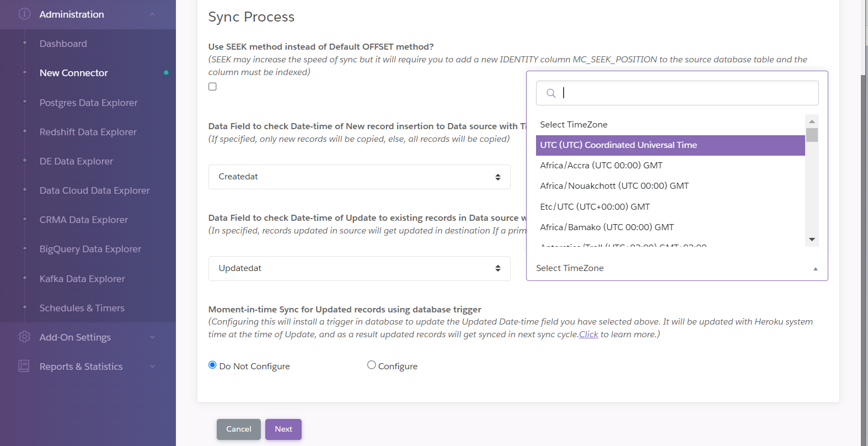Open BigQuery Data Explorer
The image size is (868, 446).
[x=90, y=249]
